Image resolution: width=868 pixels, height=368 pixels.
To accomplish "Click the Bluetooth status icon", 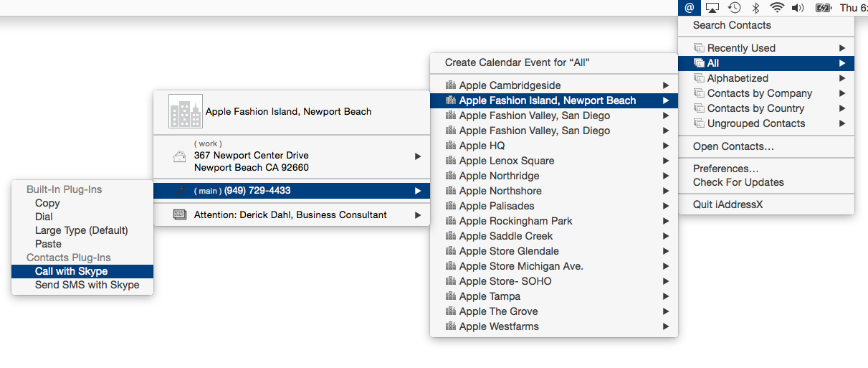I will [x=755, y=8].
